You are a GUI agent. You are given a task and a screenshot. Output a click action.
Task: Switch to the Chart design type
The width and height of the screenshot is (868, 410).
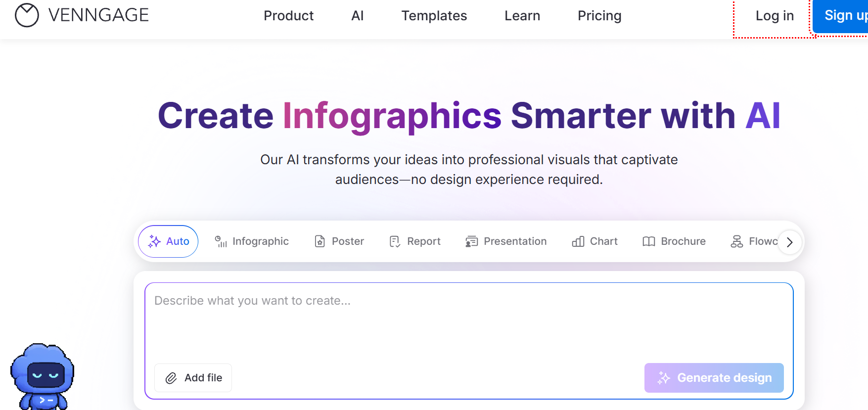tap(594, 241)
